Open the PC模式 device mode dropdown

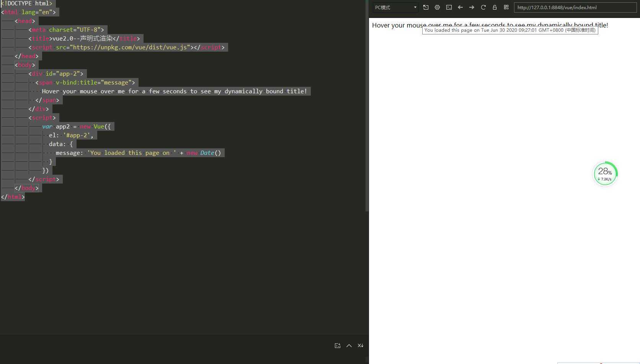tap(395, 7)
